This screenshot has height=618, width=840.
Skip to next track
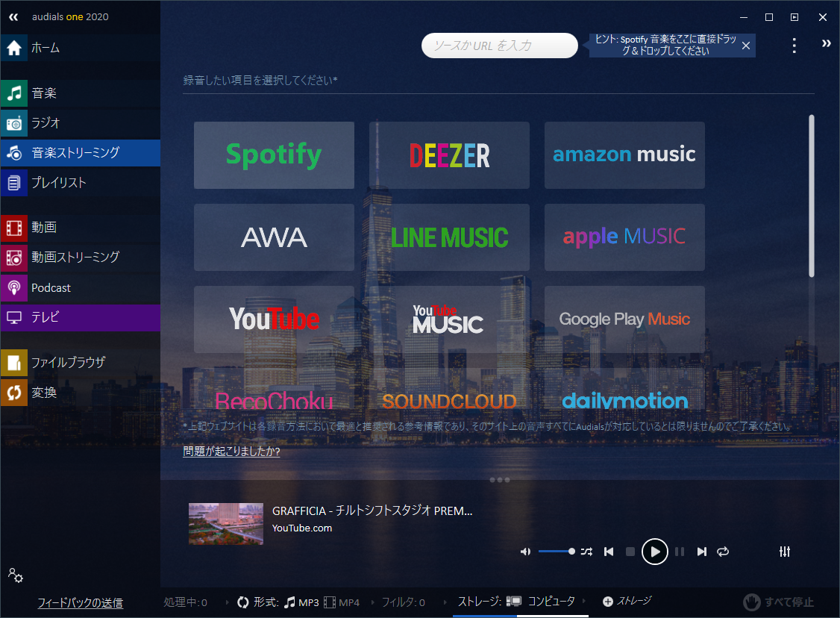click(x=701, y=552)
